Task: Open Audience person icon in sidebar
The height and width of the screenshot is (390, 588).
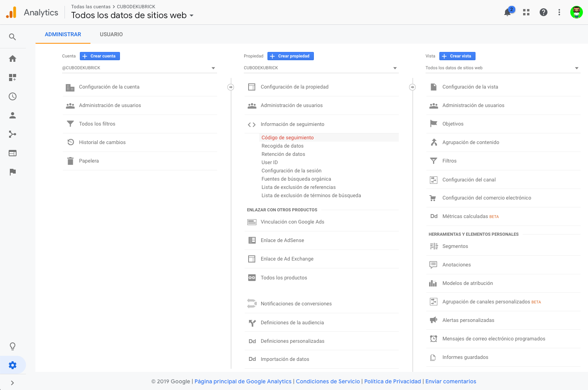Action: point(13,115)
